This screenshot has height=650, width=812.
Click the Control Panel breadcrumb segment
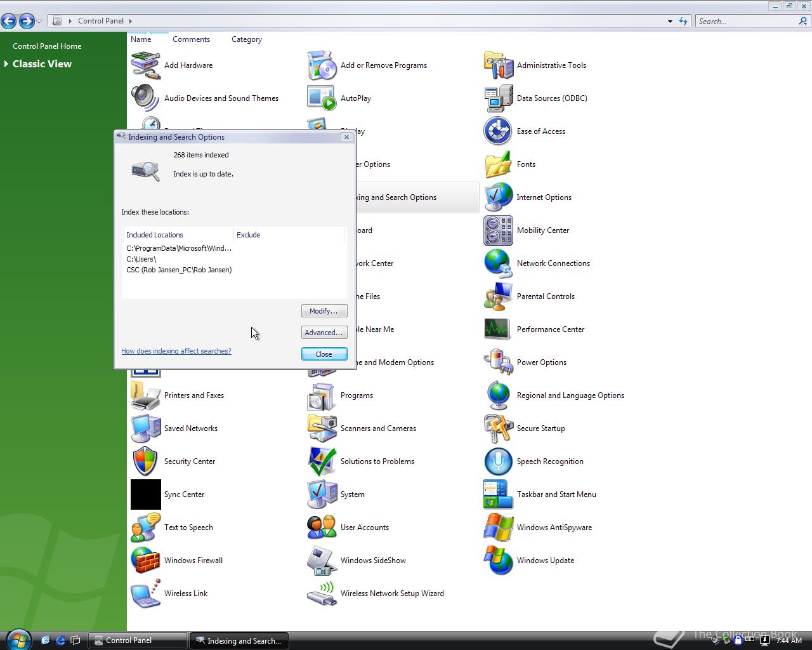click(101, 21)
